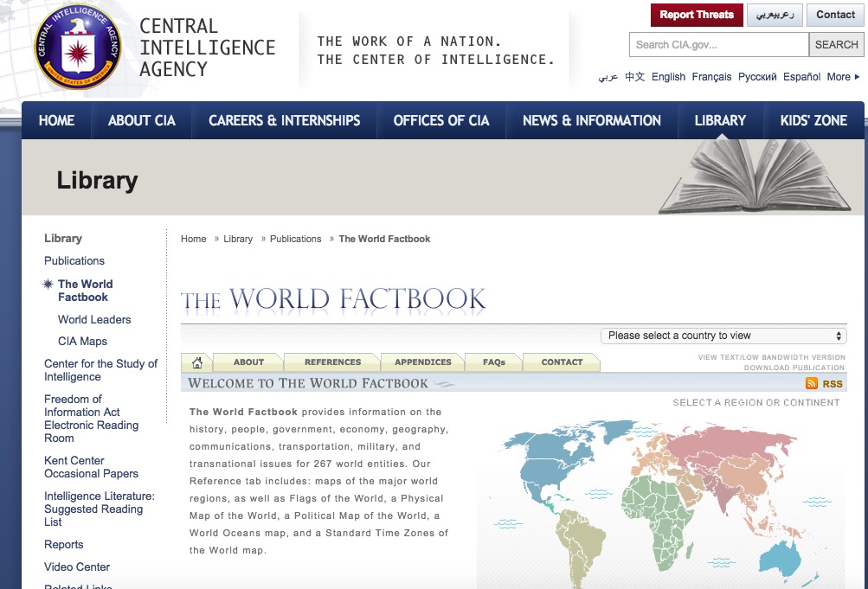868x589 pixels.
Task: Open Intelligence Literature Suggested Reading List
Action: pos(100,509)
